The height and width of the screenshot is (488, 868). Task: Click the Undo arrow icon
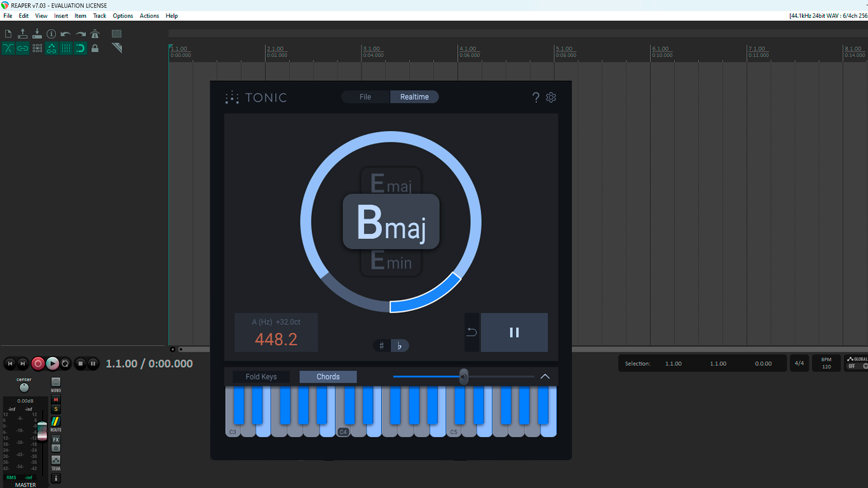66,34
